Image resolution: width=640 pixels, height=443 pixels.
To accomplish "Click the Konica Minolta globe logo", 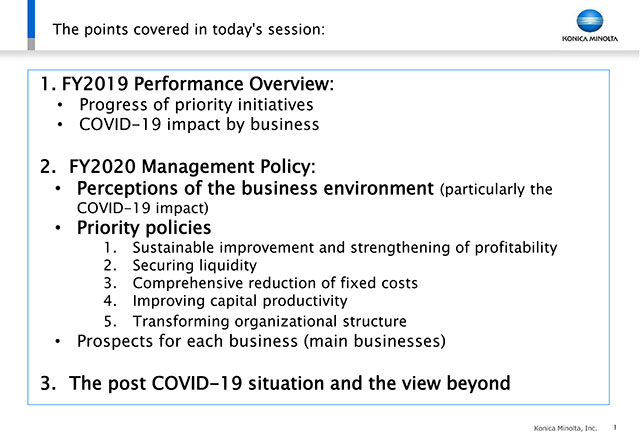I will point(590,21).
